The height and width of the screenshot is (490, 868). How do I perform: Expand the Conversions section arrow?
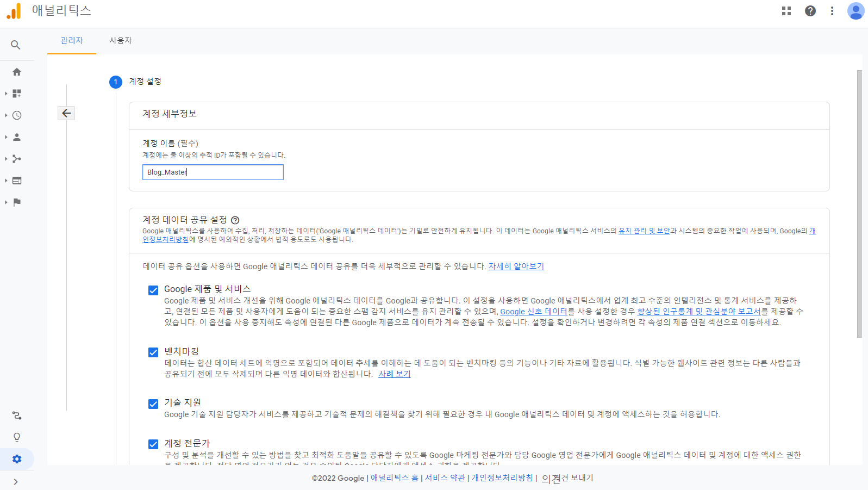[6, 202]
